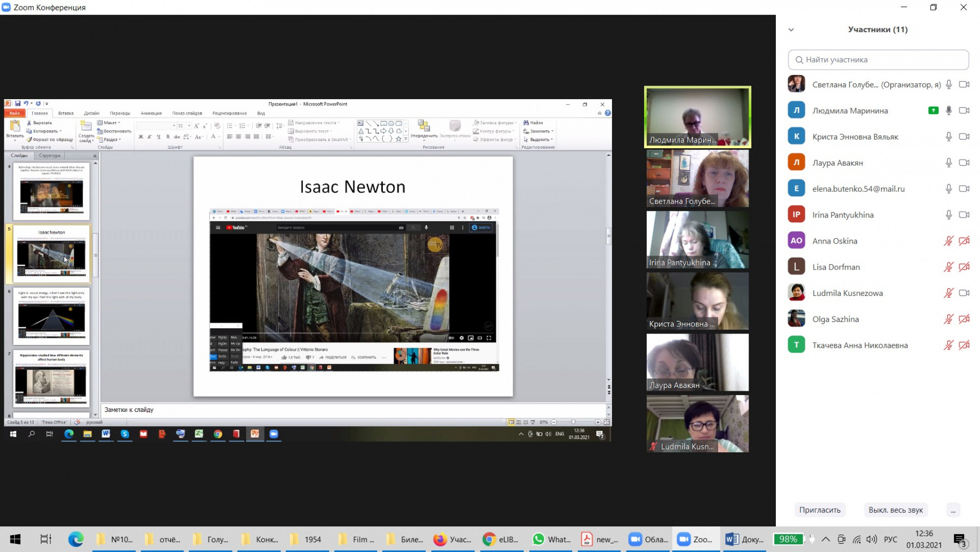The height and width of the screenshot is (552, 980).
Task: Select the Ludmila Kusn video thumbnail
Action: click(x=697, y=424)
